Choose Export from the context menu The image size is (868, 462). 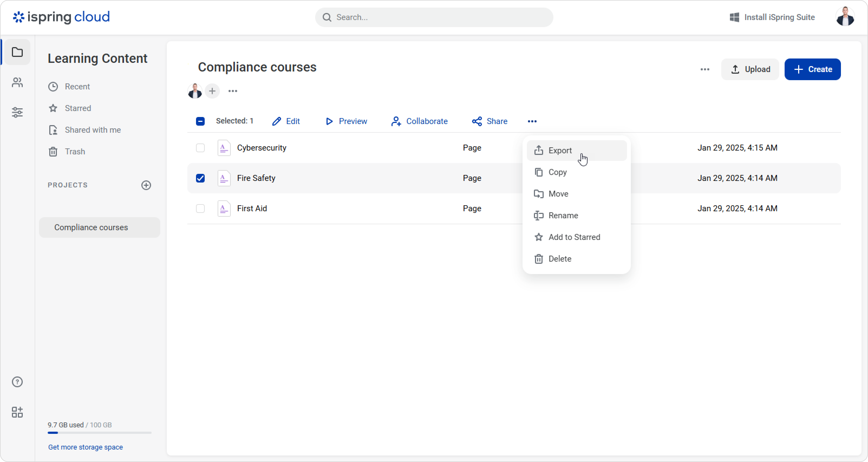click(560, 151)
